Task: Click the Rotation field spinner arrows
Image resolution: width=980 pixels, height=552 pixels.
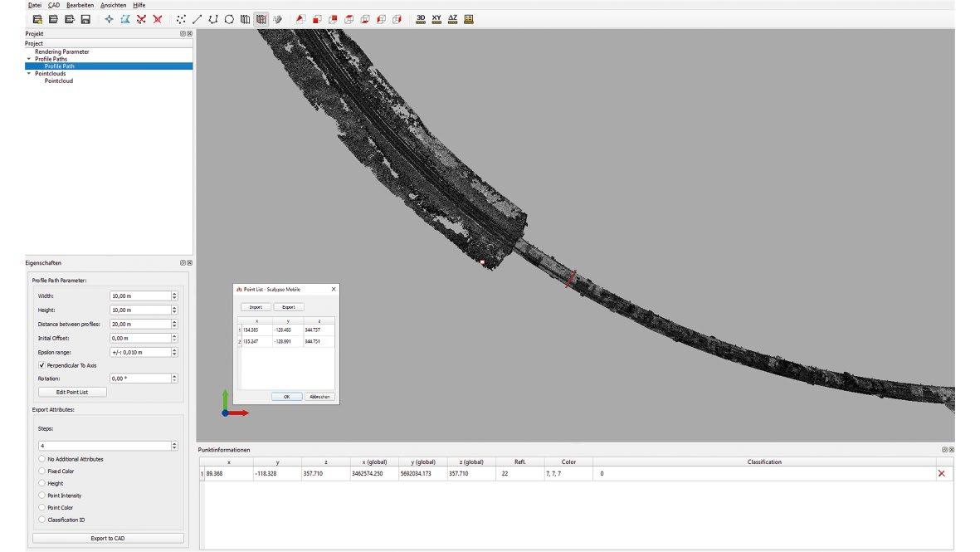Action: click(174, 379)
